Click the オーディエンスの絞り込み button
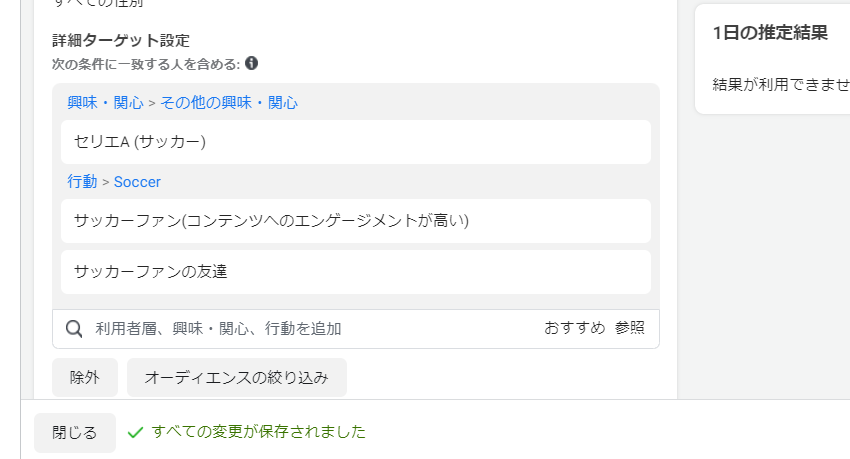 237,377
